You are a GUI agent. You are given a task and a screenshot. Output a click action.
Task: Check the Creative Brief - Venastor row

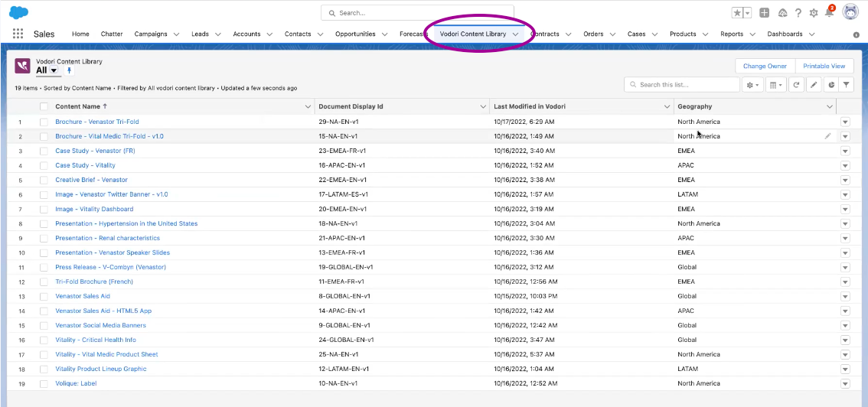pyautogui.click(x=44, y=180)
